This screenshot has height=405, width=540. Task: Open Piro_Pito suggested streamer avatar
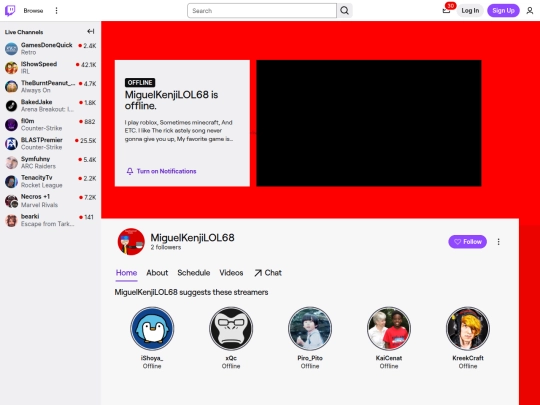coord(310,329)
